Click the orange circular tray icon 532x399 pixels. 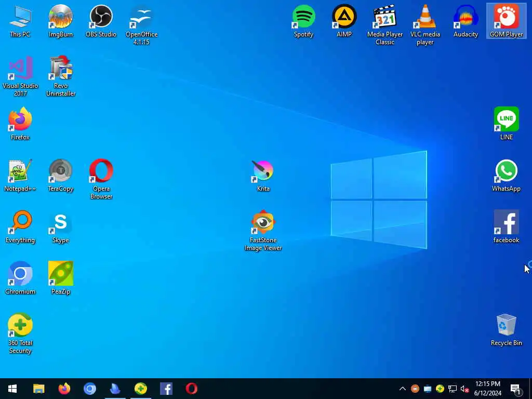coord(415,389)
